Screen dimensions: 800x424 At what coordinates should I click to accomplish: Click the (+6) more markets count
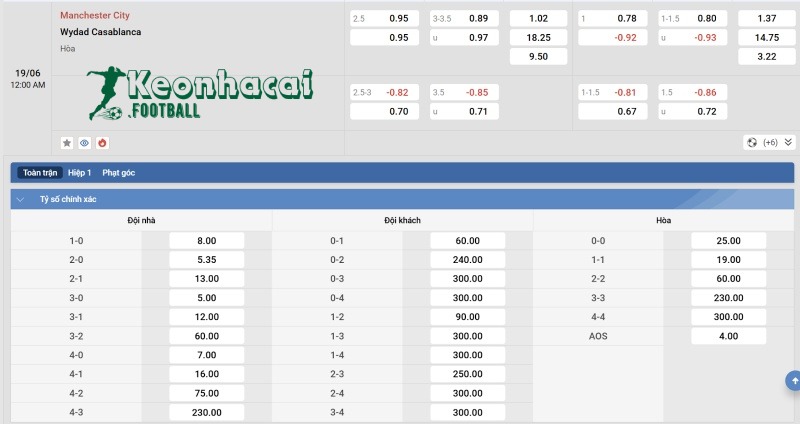pyautogui.click(x=770, y=143)
